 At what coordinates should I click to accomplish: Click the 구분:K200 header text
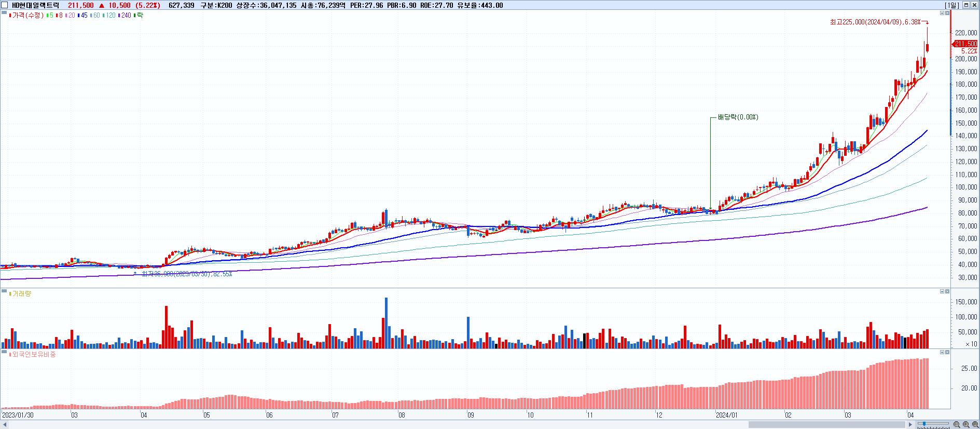point(216,5)
